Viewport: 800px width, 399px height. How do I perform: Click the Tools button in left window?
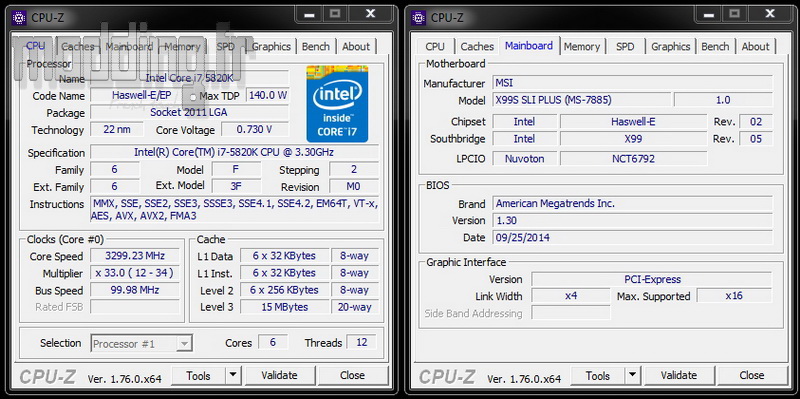click(198, 376)
